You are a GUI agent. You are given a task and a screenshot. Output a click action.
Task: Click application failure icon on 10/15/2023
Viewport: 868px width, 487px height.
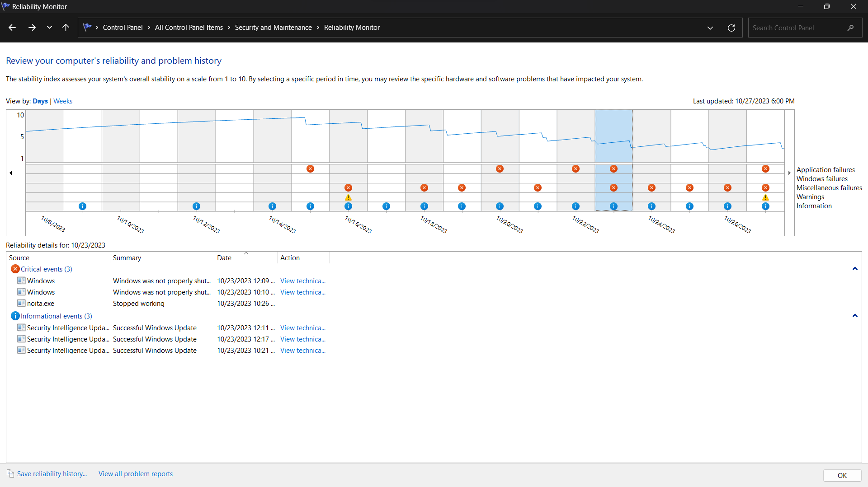(x=310, y=169)
